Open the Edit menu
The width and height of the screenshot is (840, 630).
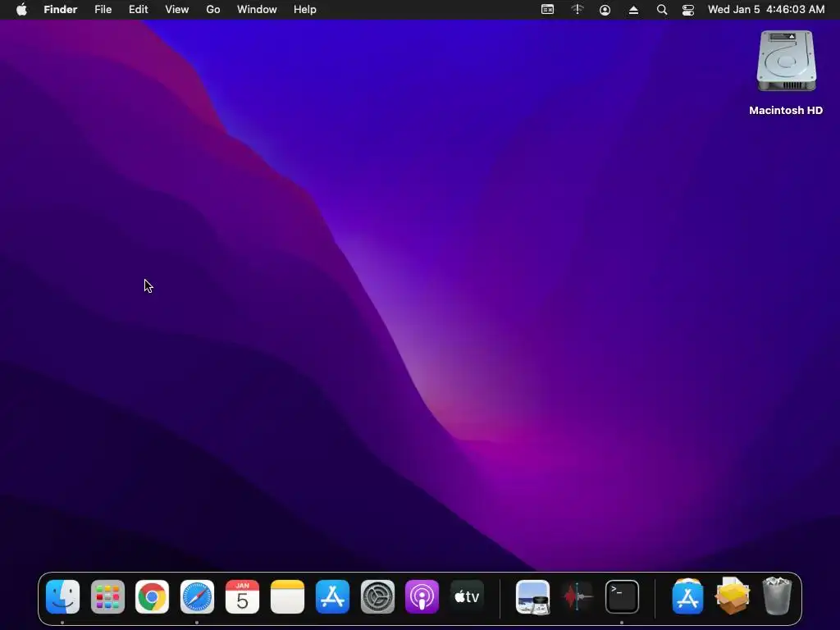click(x=138, y=10)
